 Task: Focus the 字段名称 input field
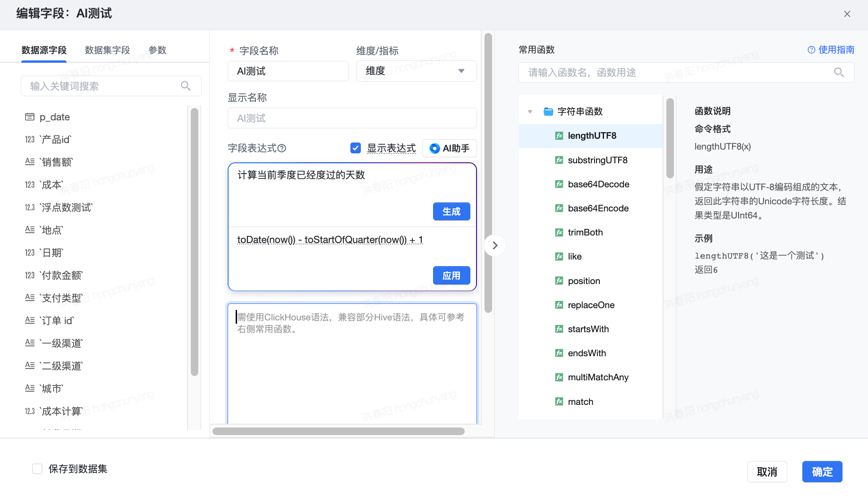click(x=288, y=71)
